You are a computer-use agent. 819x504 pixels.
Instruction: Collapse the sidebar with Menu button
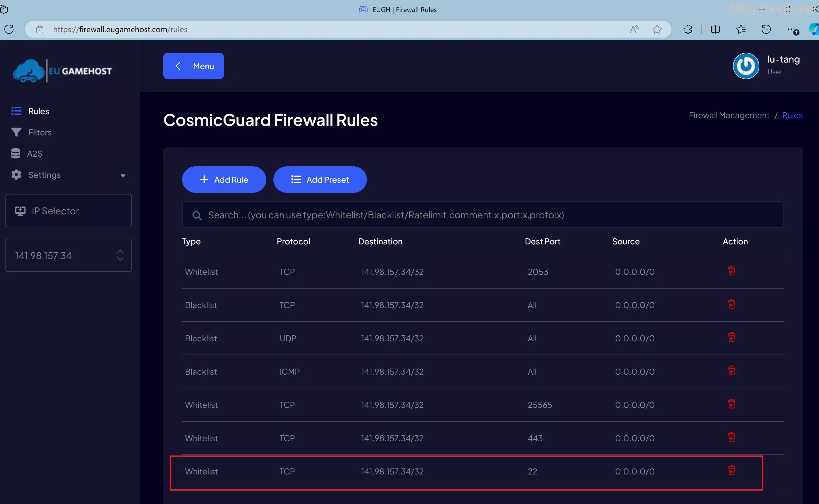193,66
